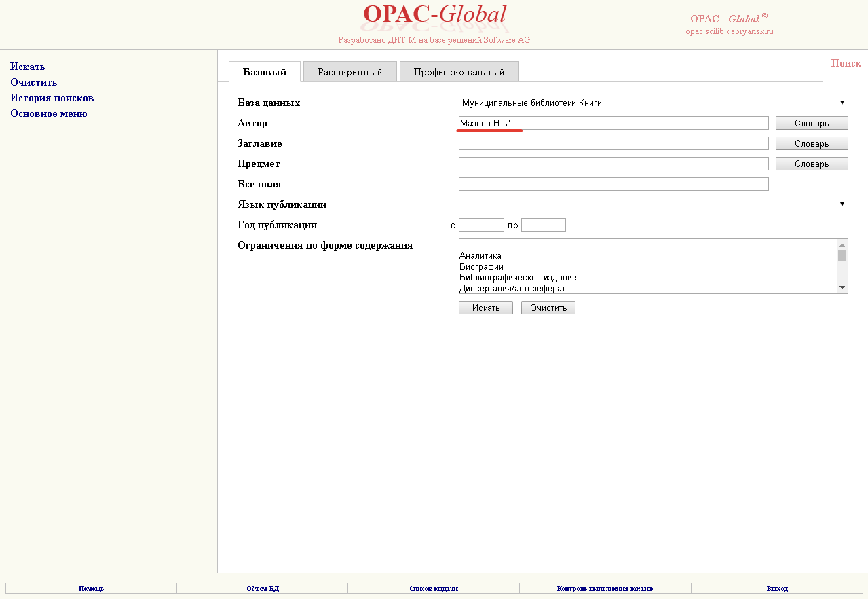Click the publication year 'по' field

(x=544, y=225)
